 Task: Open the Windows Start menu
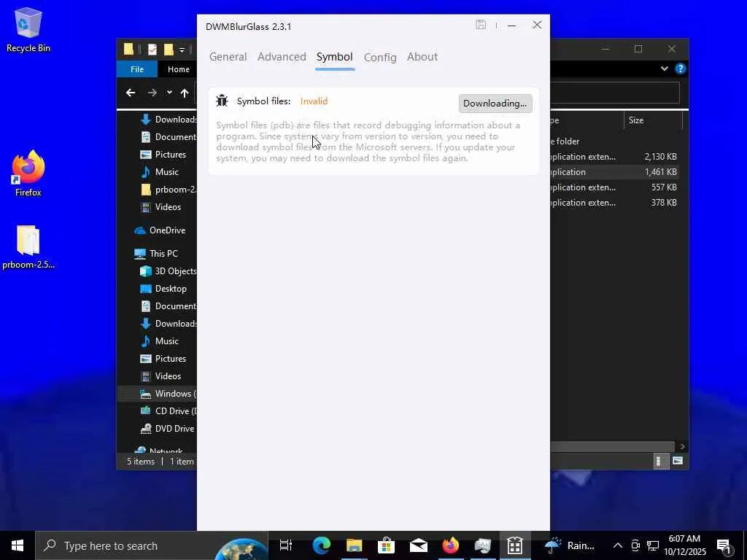18,545
